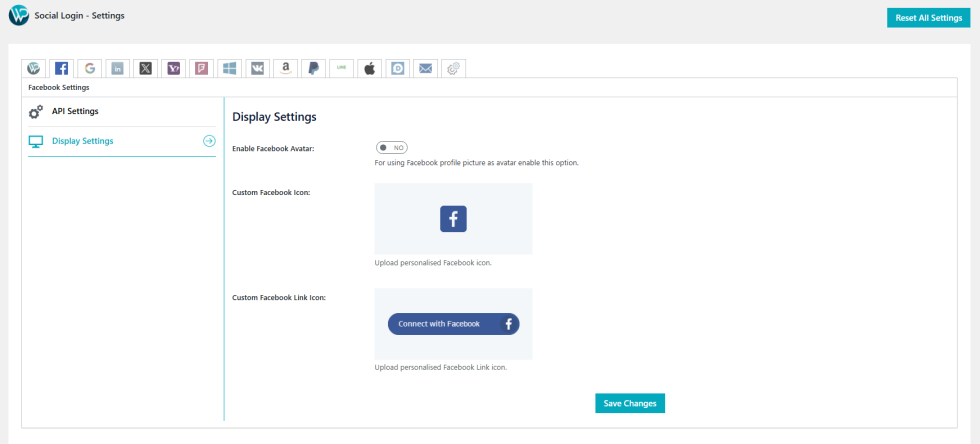
Task: Click the Reset All Settings button
Action: 928,17
